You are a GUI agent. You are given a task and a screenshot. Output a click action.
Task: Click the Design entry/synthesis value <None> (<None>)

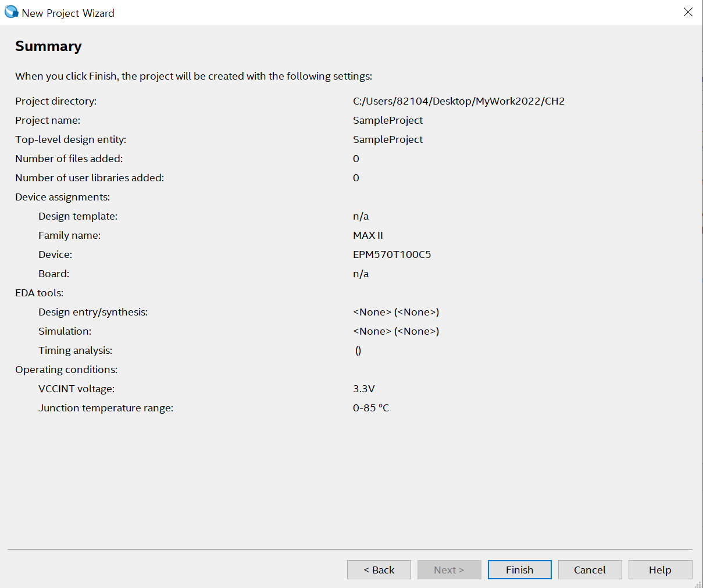pyautogui.click(x=396, y=312)
